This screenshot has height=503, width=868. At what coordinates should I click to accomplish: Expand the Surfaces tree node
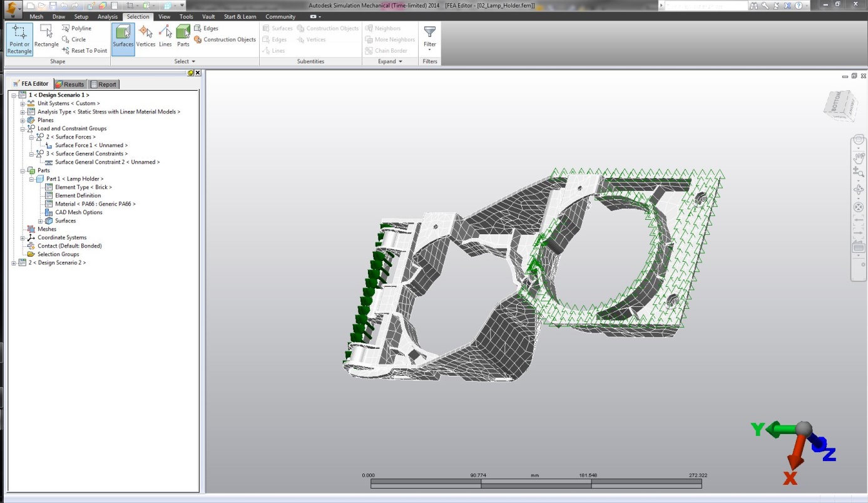tap(40, 220)
